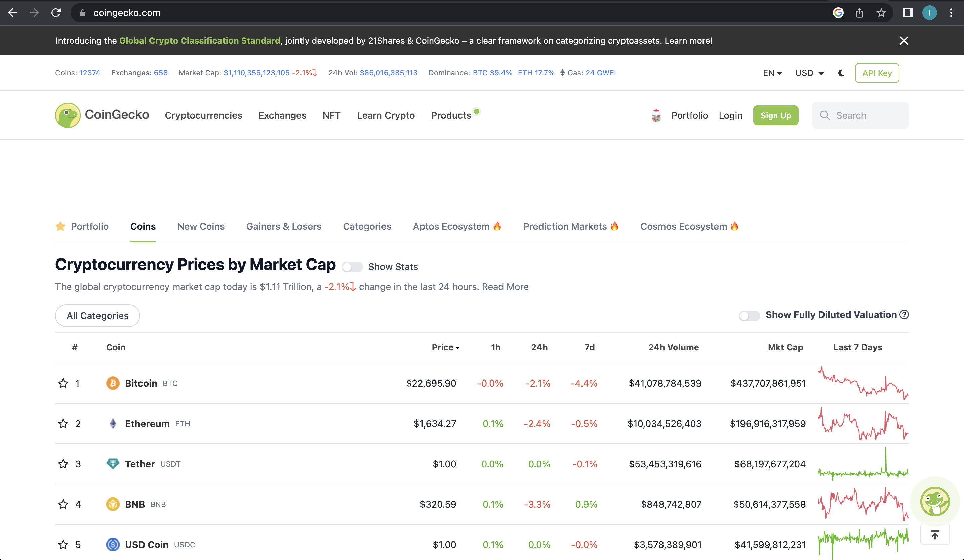Open the Read More link
Viewport: 964px width, 560px height.
(x=505, y=286)
